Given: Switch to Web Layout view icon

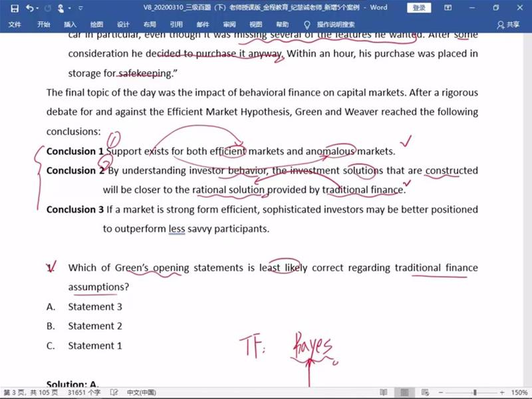Looking at the screenshot, I should pyautogui.click(x=425, y=392).
